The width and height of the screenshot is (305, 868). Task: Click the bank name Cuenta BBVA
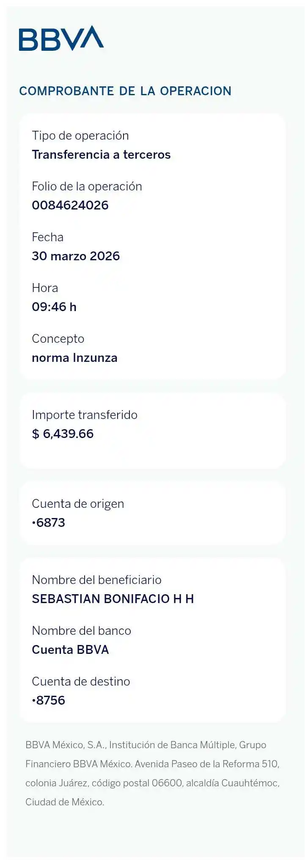pyautogui.click(x=70, y=650)
